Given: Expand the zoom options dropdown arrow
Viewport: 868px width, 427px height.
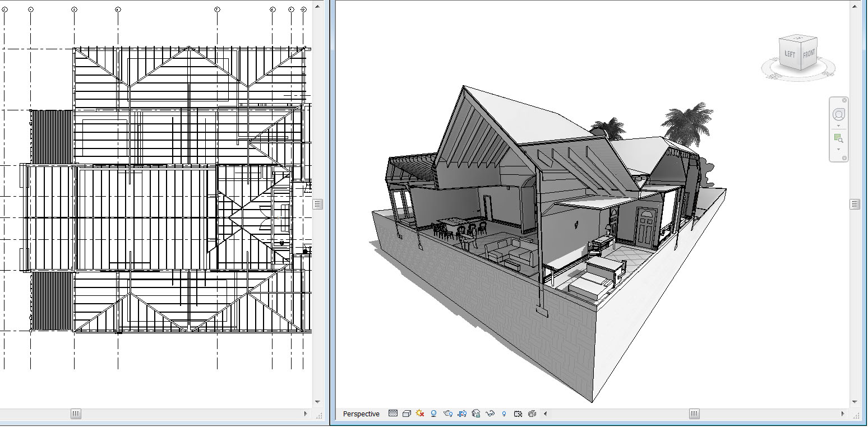Looking at the screenshot, I should (x=839, y=150).
